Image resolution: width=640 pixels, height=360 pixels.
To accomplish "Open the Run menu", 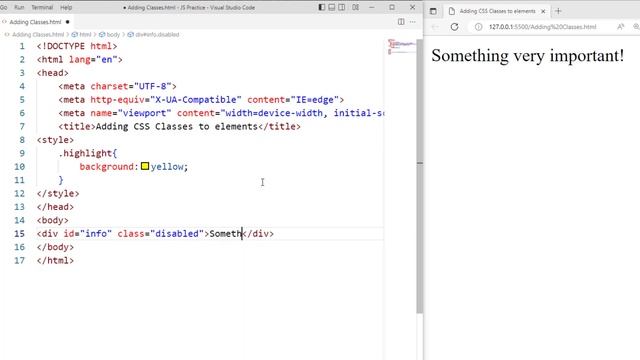I will tap(19, 7).
